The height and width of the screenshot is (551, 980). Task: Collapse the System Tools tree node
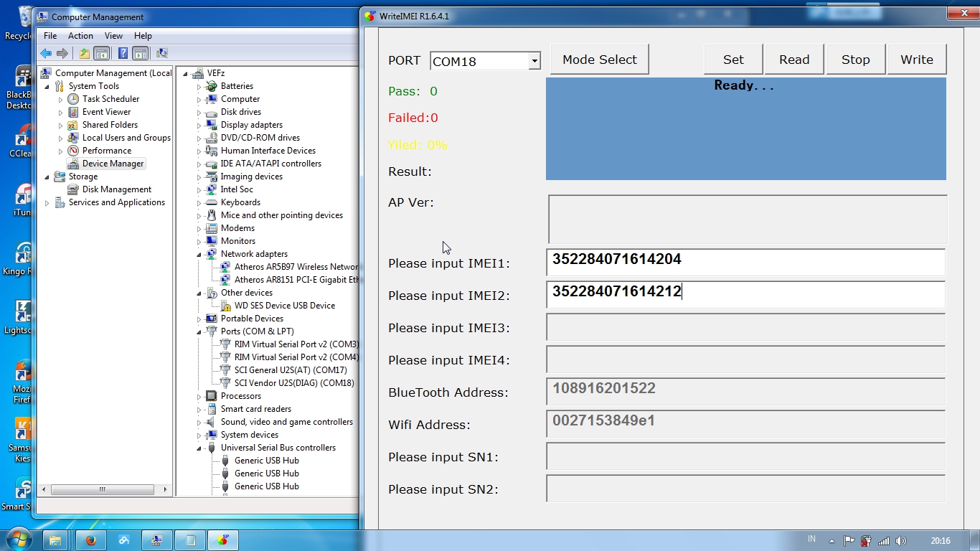coord(47,86)
